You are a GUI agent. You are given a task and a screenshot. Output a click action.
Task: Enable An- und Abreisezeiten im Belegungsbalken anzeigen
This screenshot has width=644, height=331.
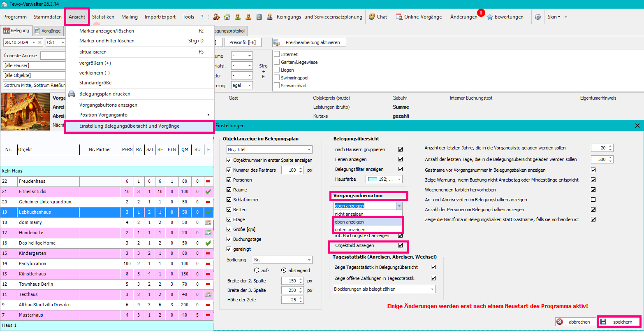coord(593,200)
